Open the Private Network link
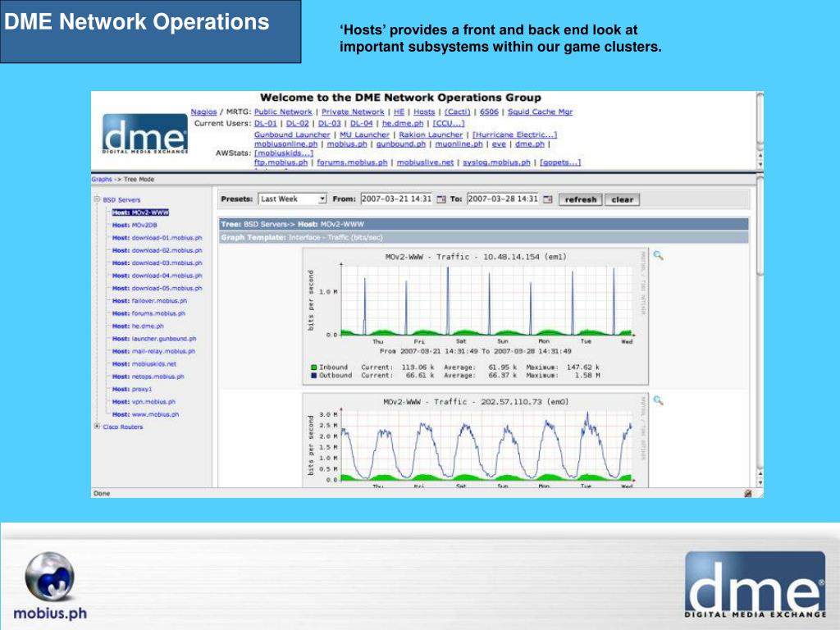The height and width of the screenshot is (630, 840). pyautogui.click(x=353, y=112)
